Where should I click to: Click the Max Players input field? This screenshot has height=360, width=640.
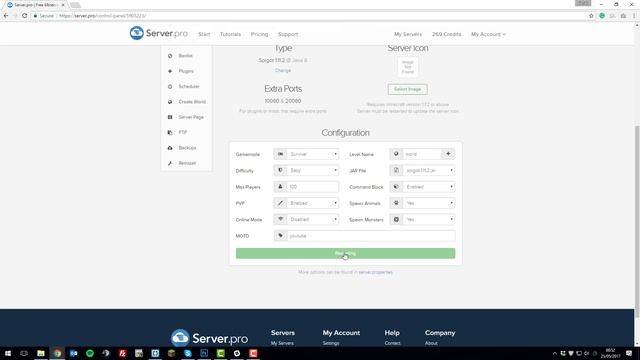point(313,187)
